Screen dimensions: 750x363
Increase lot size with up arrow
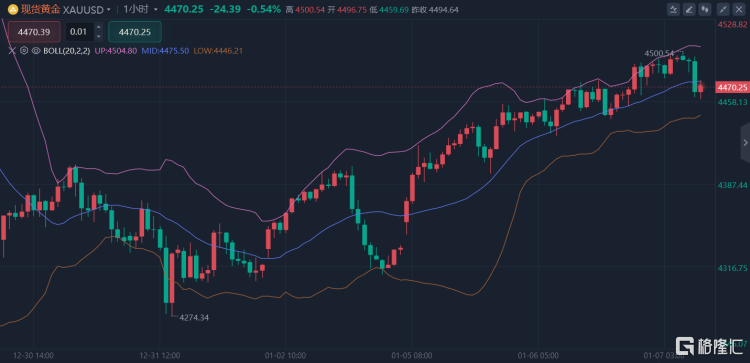pyautogui.click(x=99, y=27)
